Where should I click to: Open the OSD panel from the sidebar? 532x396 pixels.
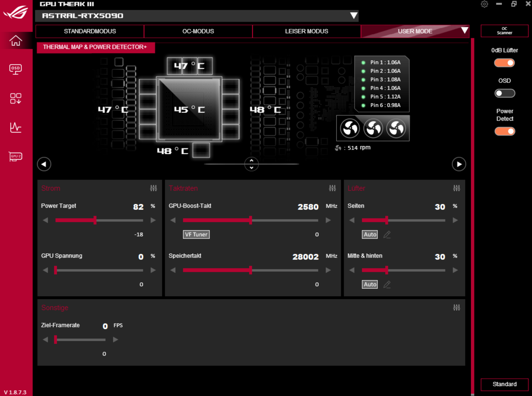coord(16,69)
